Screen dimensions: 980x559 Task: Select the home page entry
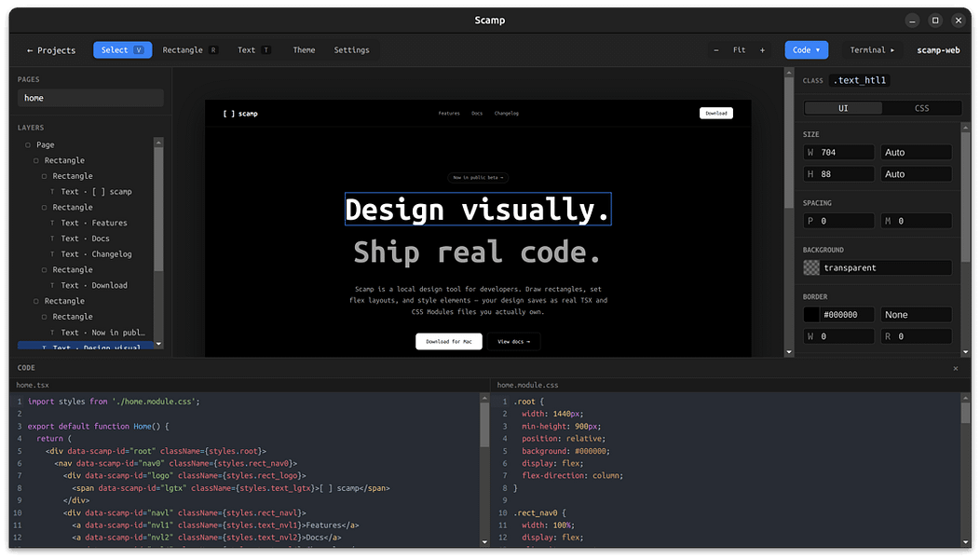click(90, 98)
